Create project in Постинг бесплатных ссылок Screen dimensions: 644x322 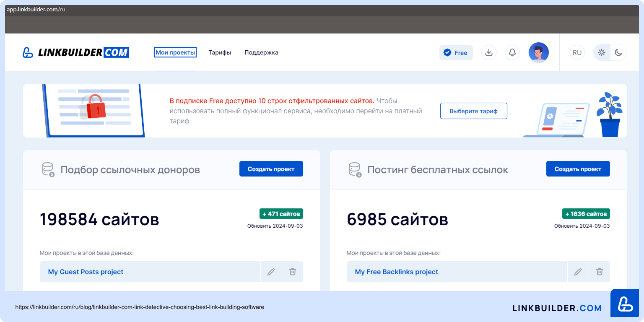(x=578, y=169)
